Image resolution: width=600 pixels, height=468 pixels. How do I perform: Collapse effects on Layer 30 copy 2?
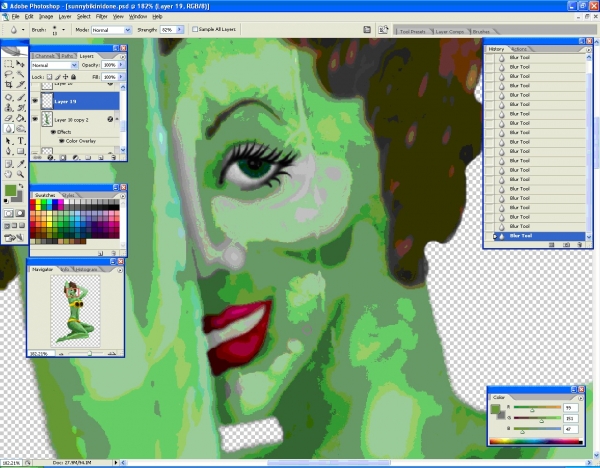[x=117, y=119]
